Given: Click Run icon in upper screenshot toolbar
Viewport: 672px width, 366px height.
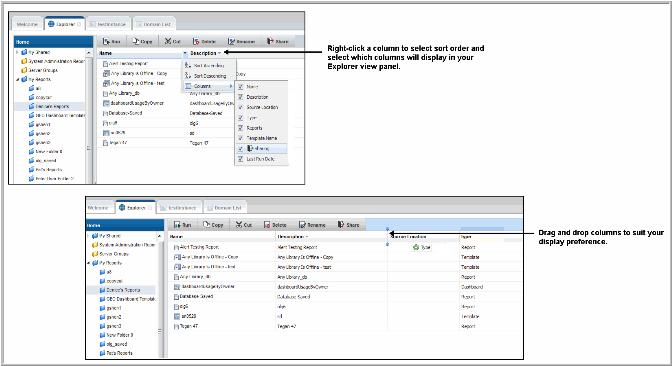Looking at the screenshot, I should point(106,41).
